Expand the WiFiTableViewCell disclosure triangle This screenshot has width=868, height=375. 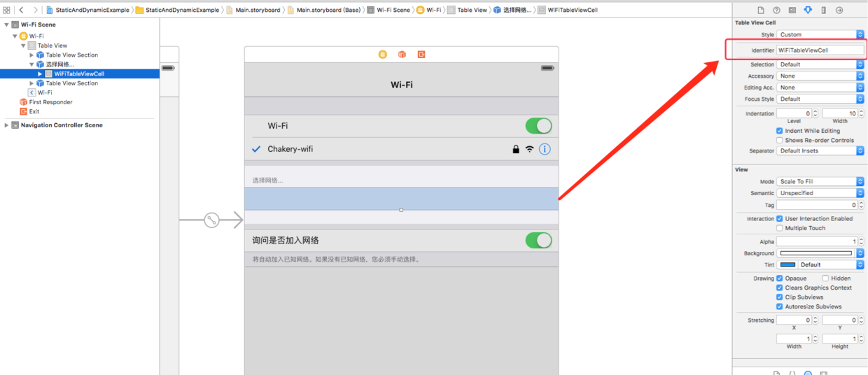click(x=40, y=73)
